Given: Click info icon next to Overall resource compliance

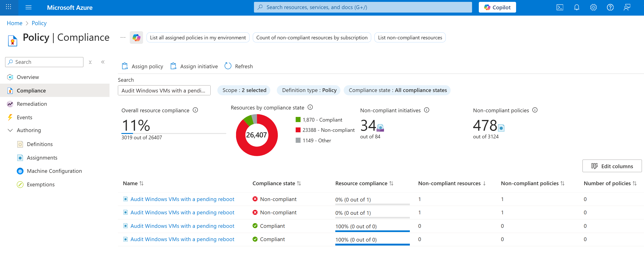Looking at the screenshot, I should coord(195,110).
